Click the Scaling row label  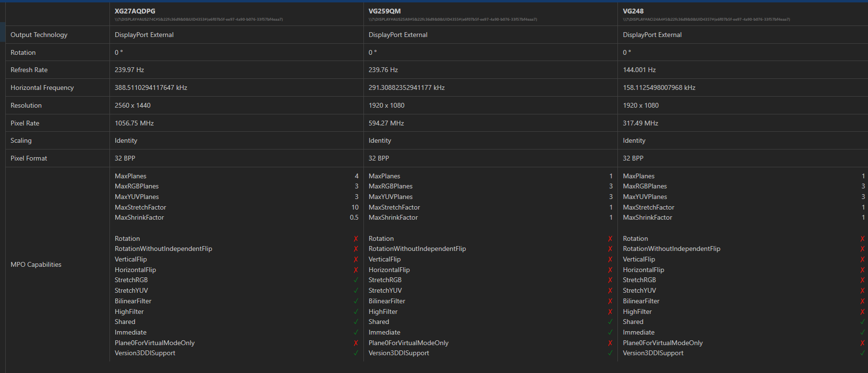click(x=21, y=140)
